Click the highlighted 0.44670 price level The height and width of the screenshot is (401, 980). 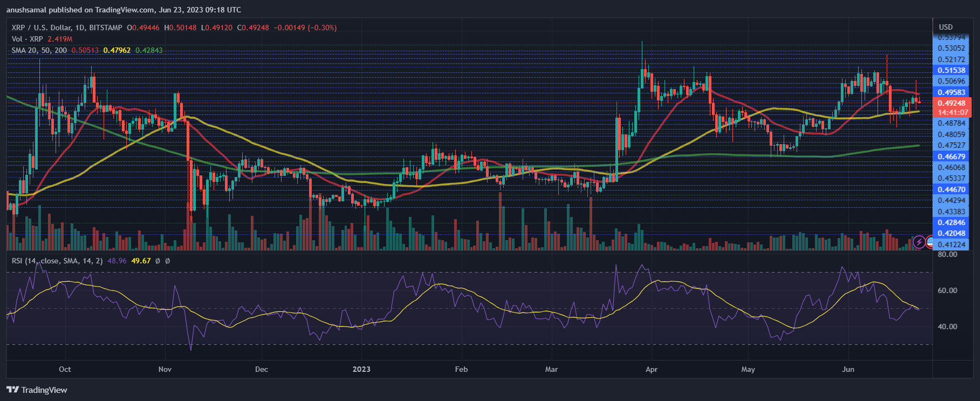tap(951, 189)
